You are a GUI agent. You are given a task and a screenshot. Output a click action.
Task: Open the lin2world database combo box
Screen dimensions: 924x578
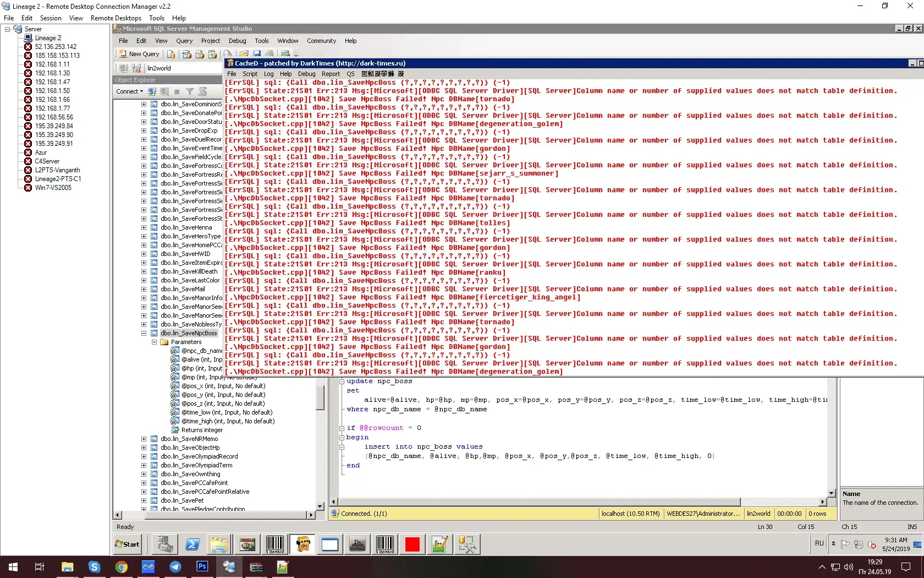click(x=184, y=68)
